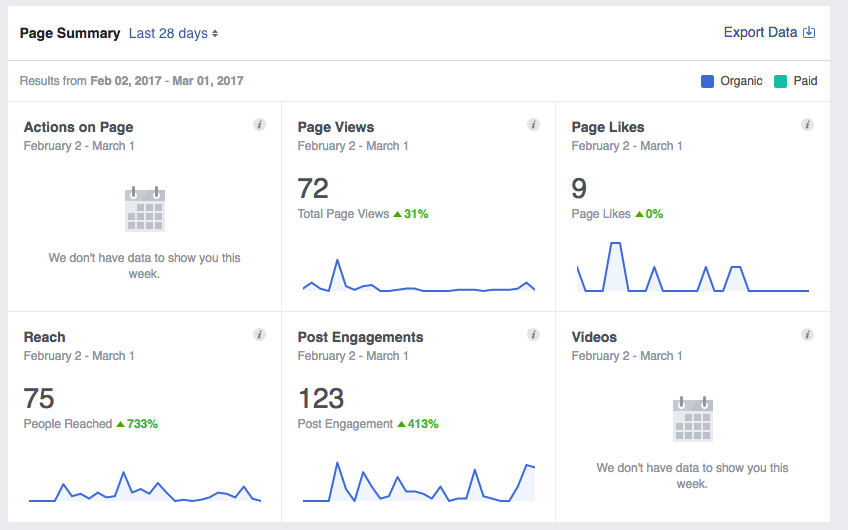
Task: Click the green Paid legend swatch
Action: pos(780,81)
